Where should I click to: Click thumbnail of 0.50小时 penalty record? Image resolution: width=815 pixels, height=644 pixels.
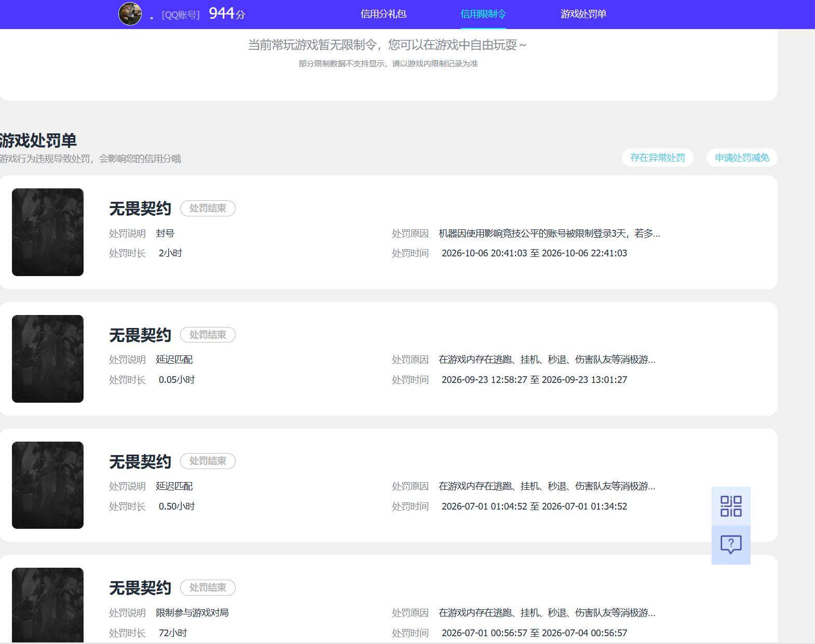point(48,485)
